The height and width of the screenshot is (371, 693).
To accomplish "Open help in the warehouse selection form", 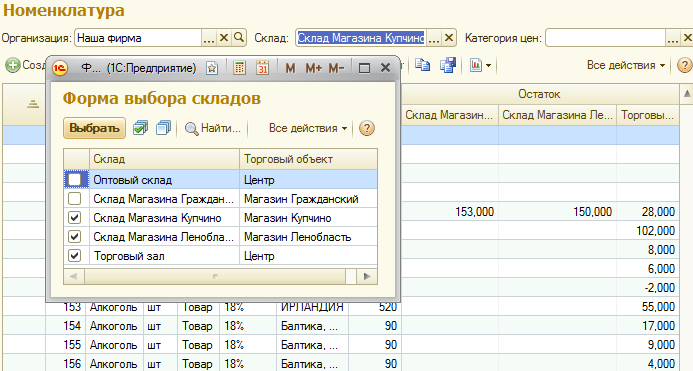I will point(367,128).
